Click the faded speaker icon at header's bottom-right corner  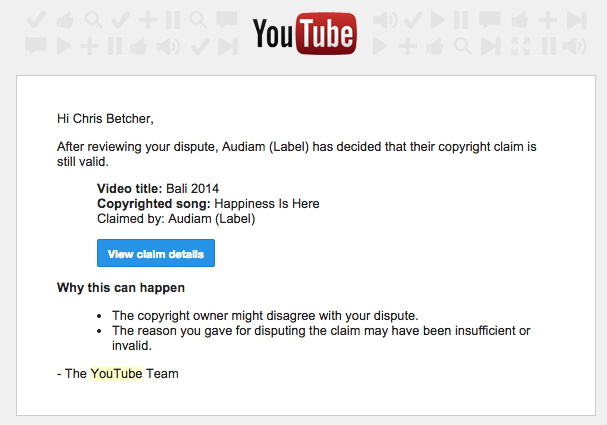tap(574, 46)
